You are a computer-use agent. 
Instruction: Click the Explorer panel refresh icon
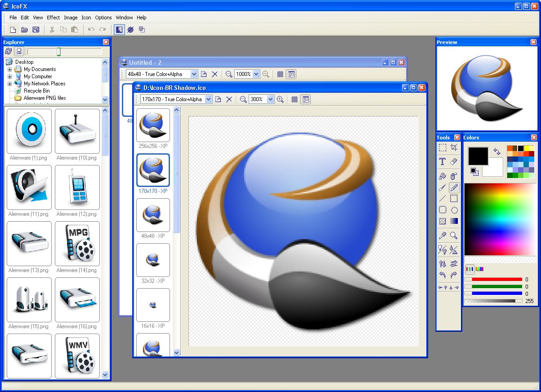coord(8,51)
